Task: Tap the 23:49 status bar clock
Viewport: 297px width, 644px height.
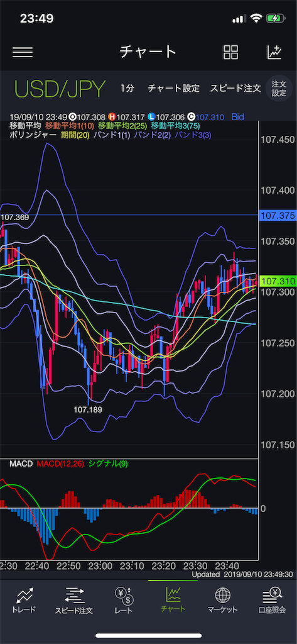Action: pos(37,18)
